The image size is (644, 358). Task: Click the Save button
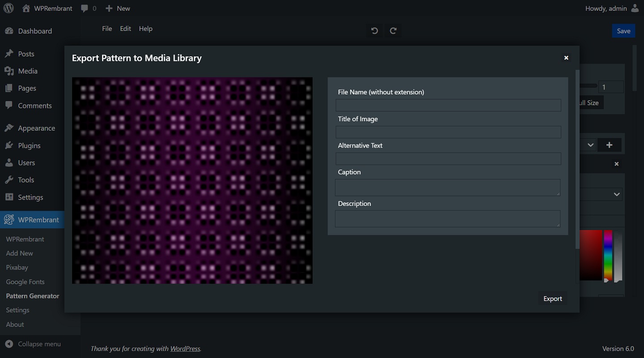(623, 30)
